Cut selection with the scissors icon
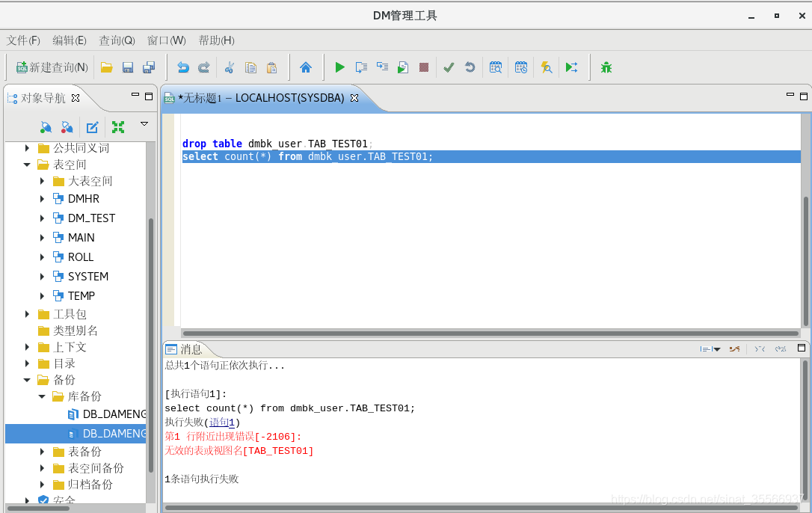This screenshot has height=513, width=812. click(230, 67)
